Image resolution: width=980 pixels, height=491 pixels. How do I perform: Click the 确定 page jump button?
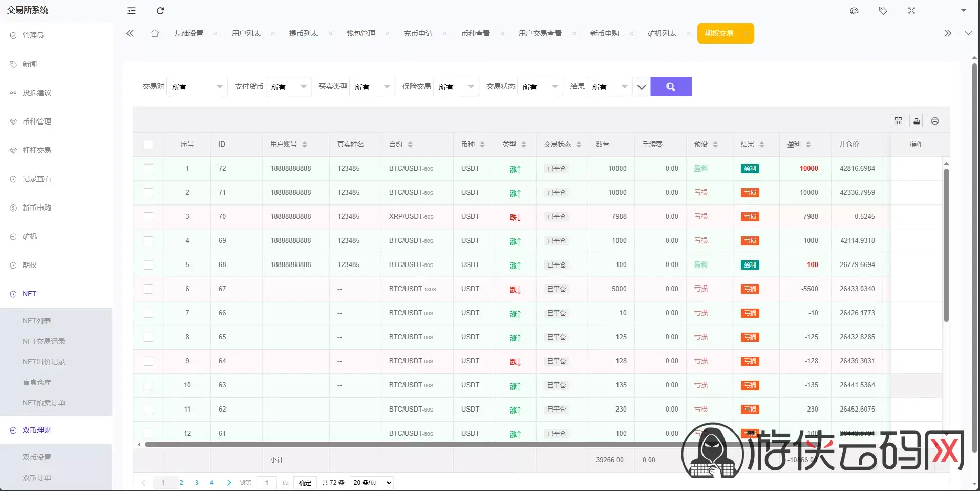click(305, 483)
